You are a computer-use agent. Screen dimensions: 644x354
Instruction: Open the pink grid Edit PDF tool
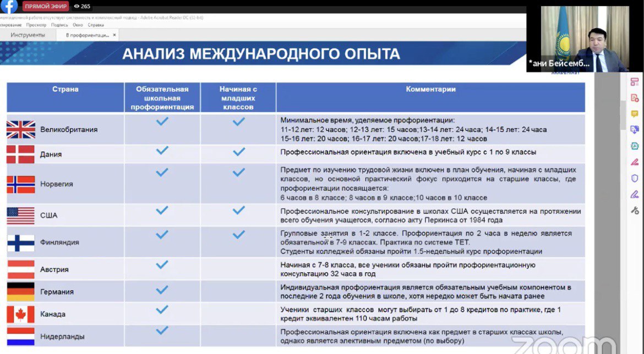(635, 82)
